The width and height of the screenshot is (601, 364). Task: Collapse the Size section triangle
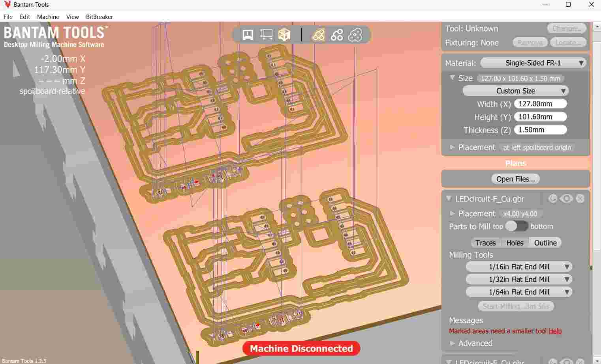[x=453, y=78]
